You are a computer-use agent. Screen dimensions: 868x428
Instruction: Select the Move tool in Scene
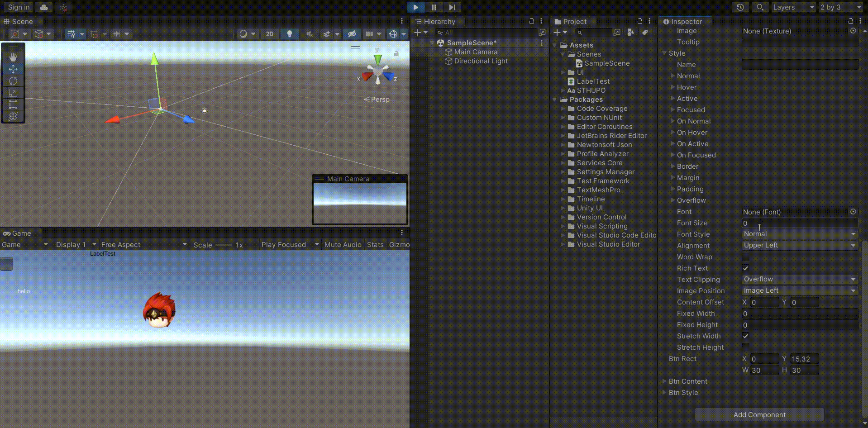click(x=13, y=69)
